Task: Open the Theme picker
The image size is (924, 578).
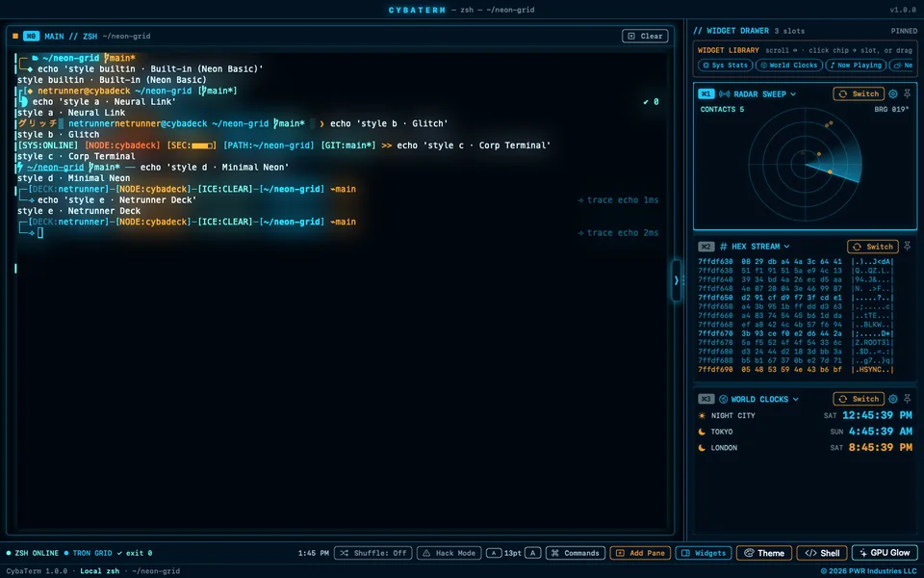Action: [x=764, y=553]
